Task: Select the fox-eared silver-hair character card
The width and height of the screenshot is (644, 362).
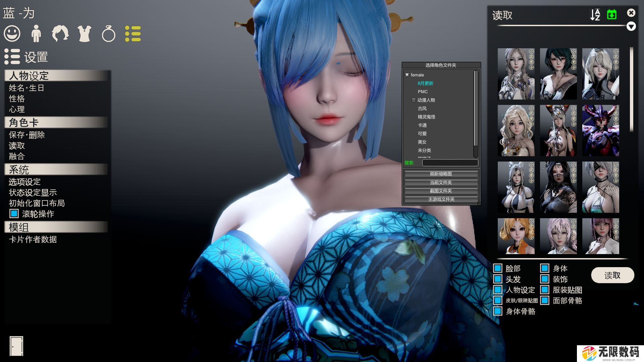Action: click(x=516, y=187)
